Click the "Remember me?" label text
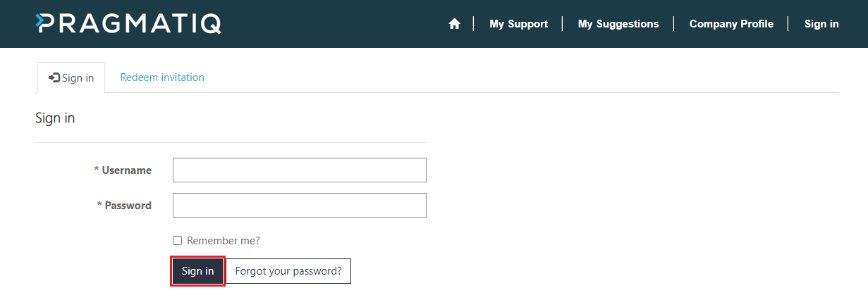This screenshot has width=868, height=307. (223, 241)
